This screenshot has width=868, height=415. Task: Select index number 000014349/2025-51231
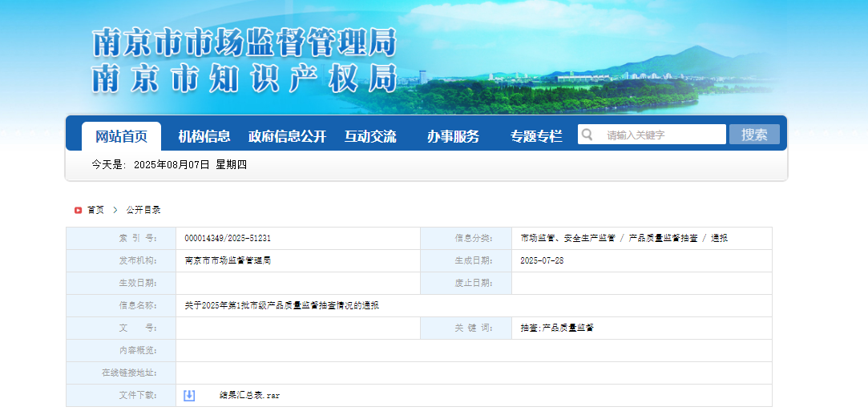click(x=228, y=239)
